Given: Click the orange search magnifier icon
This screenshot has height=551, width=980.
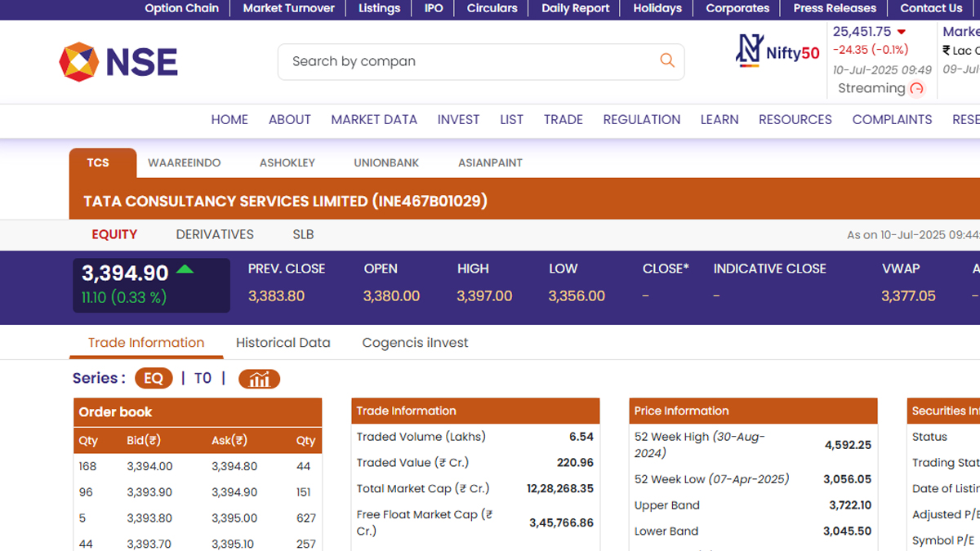Looking at the screenshot, I should point(667,60).
